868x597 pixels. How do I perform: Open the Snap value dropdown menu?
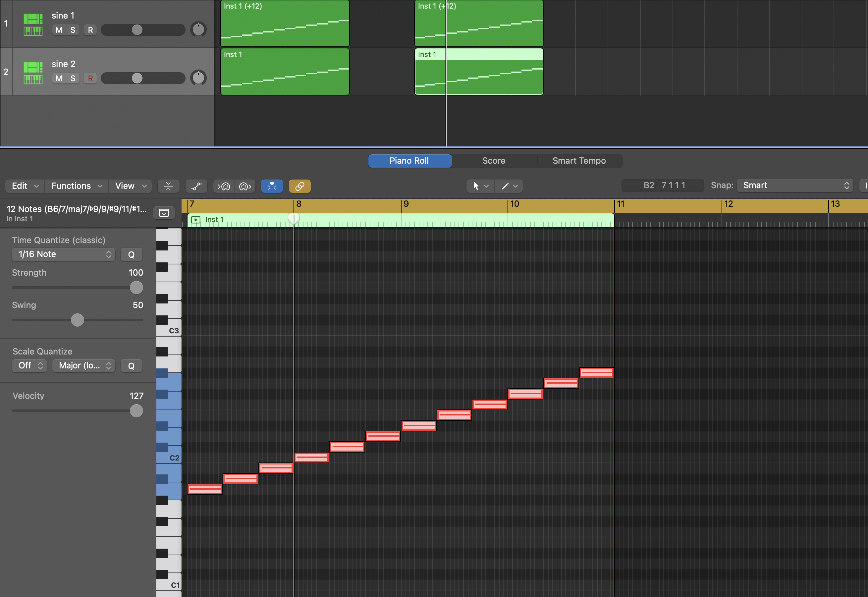(x=794, y=185)
